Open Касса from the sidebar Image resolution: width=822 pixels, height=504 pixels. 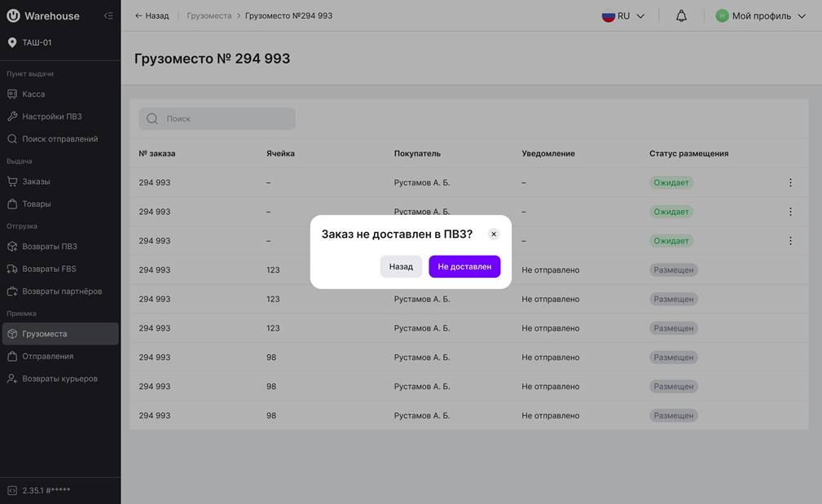33,94
